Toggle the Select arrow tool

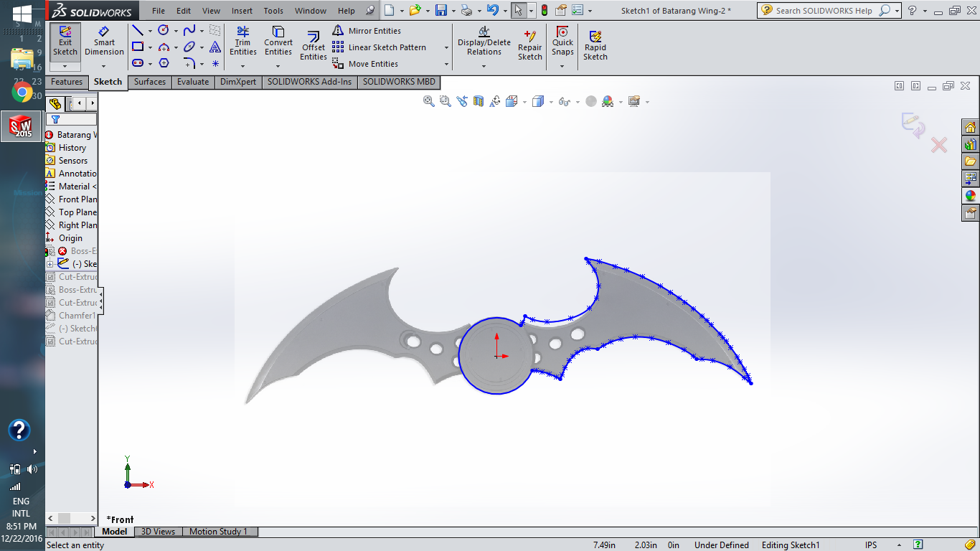click(518, 10)
